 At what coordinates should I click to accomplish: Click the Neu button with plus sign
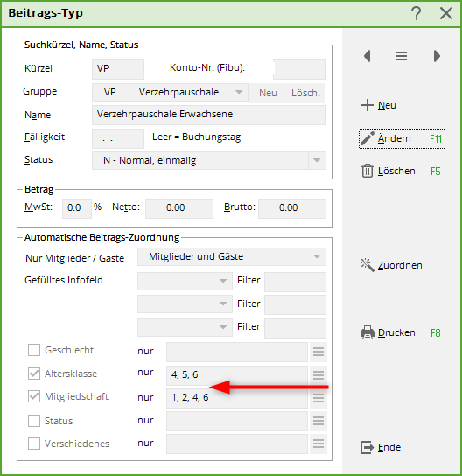pos(379,105)
